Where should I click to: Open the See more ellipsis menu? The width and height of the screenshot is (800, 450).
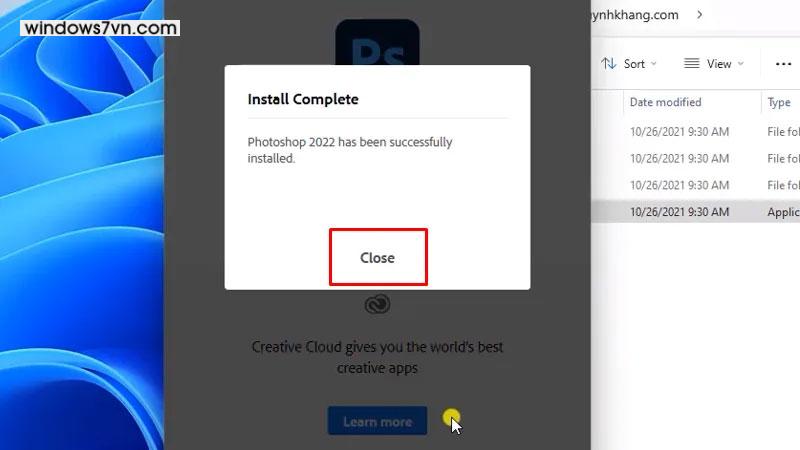(x=783, y=63)
